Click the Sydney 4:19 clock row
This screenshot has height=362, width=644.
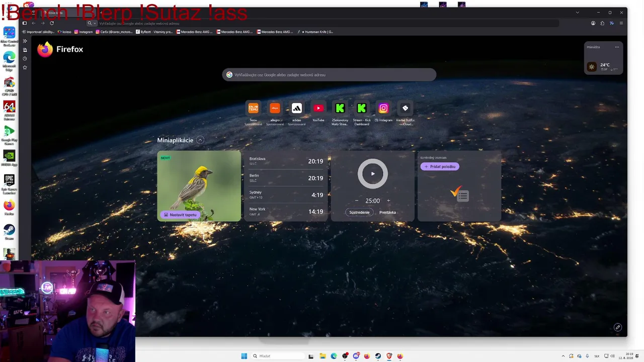pos(286,195)
